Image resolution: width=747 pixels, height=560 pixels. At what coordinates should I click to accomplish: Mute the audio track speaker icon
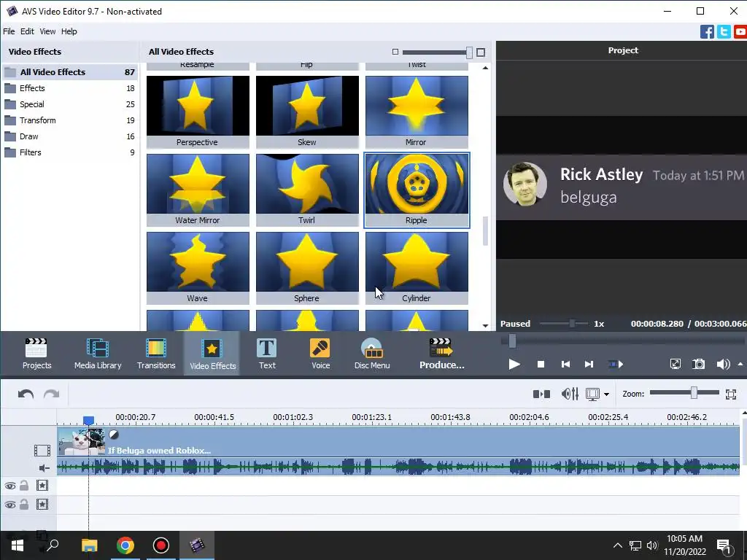click(x=44, y=468)
